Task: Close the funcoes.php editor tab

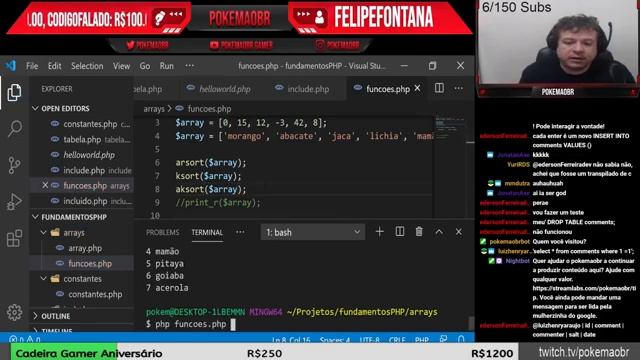Action: tap(417, 88)
